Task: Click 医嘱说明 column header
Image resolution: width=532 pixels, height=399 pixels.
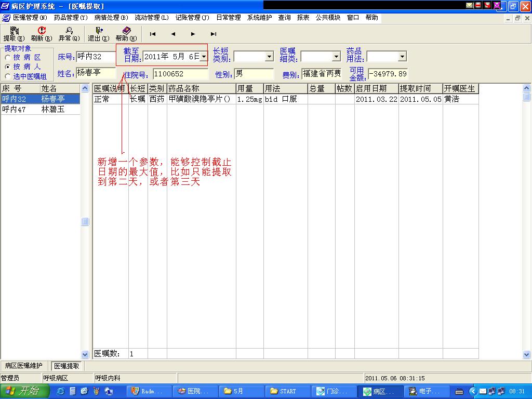Action: pyautogui.click(x=111, y=89)
